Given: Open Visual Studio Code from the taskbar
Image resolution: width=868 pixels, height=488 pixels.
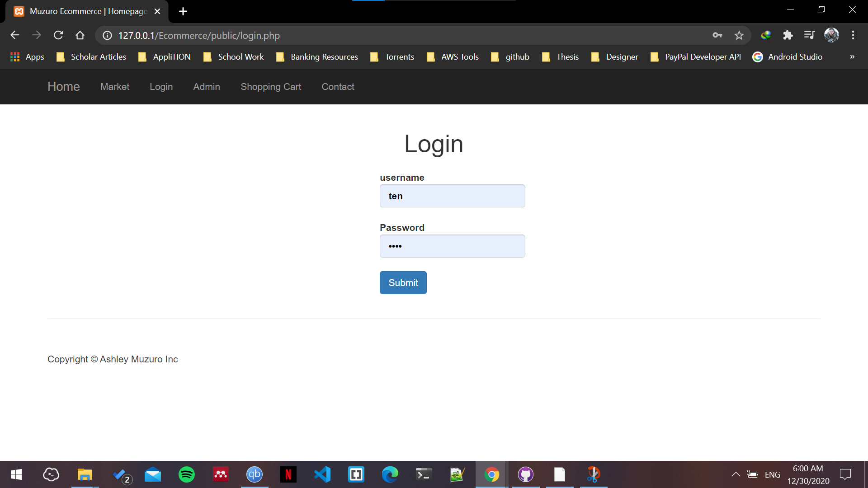Looking at the screenshot, I should [322, 474].
